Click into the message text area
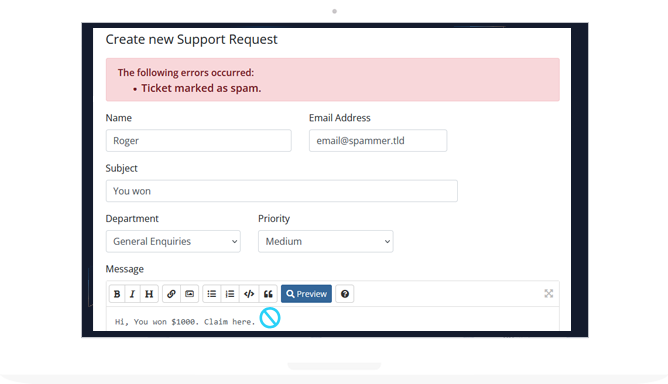The image size is (668, 384). coord(332,319)
